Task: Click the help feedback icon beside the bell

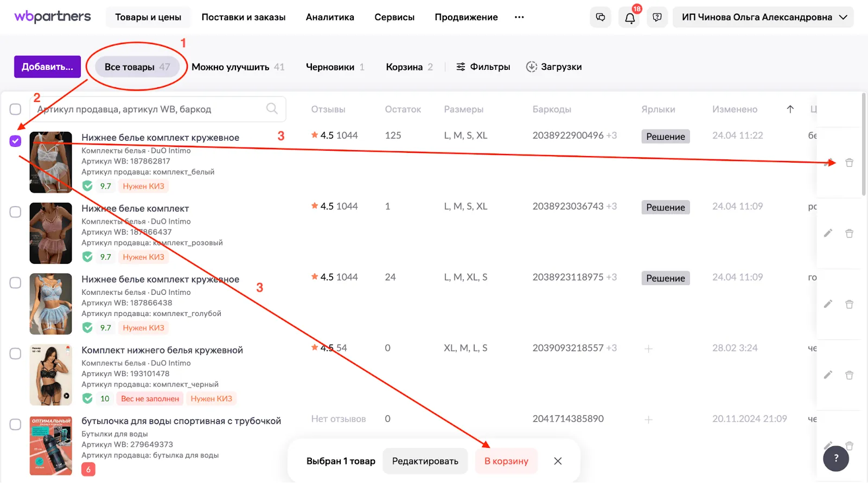Action: coord(657,17)
